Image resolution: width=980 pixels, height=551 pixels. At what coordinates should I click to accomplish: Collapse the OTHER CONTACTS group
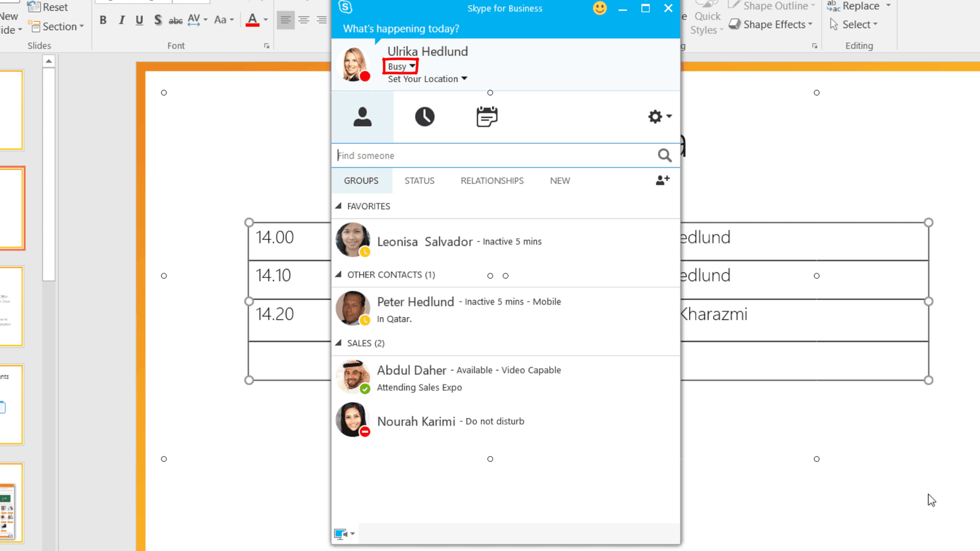338,274
